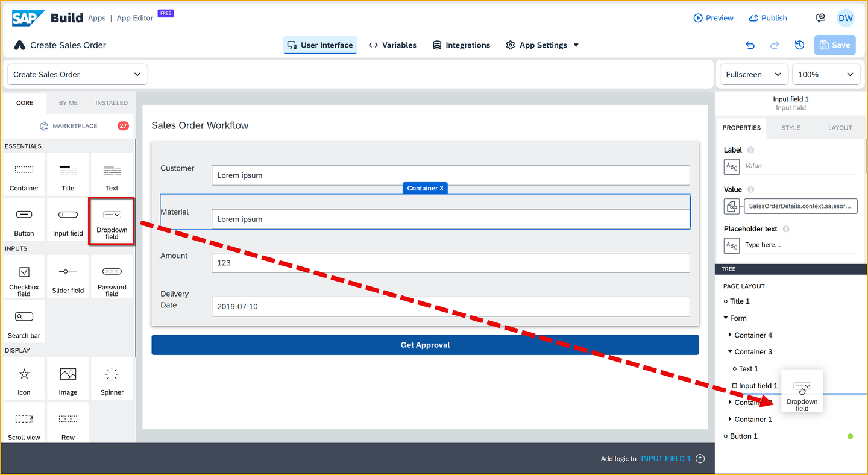
Task: Pick the Text component in the Essentials palette
Action: point(112,174)
